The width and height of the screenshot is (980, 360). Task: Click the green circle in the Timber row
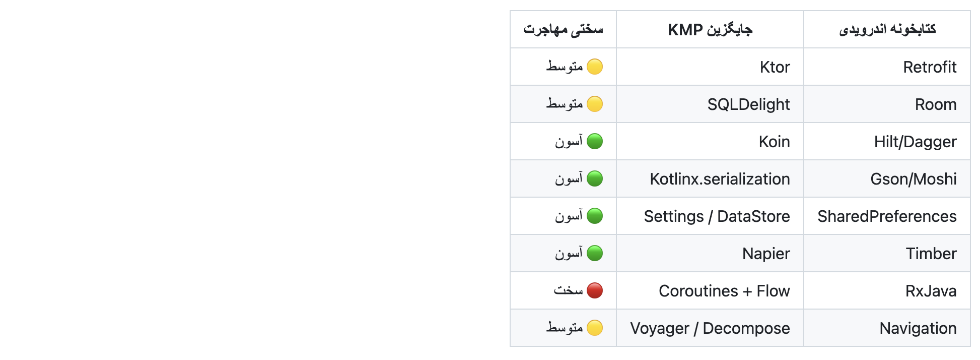coord(595,253)
